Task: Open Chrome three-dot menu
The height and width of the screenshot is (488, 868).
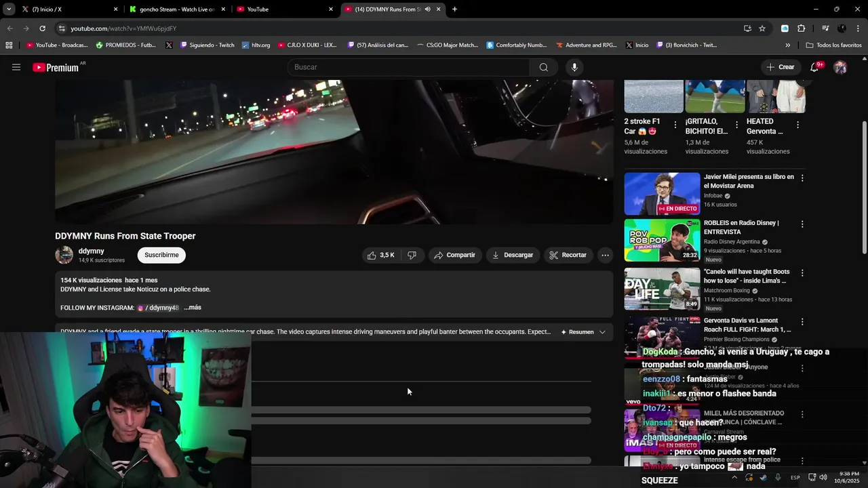Action: [x=858, y=28]
